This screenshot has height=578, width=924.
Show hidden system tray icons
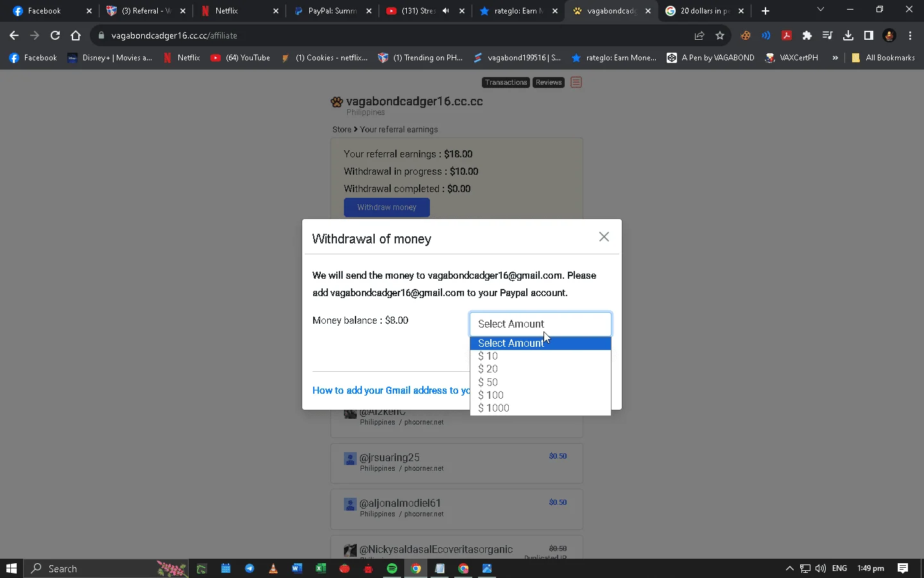coord(790,568)
